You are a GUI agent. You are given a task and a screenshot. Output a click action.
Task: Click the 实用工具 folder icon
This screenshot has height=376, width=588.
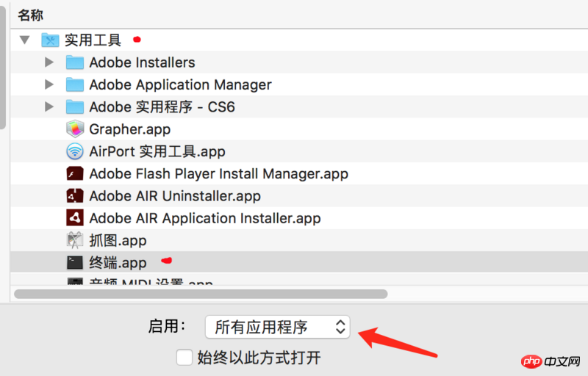(x=50, y=40)
